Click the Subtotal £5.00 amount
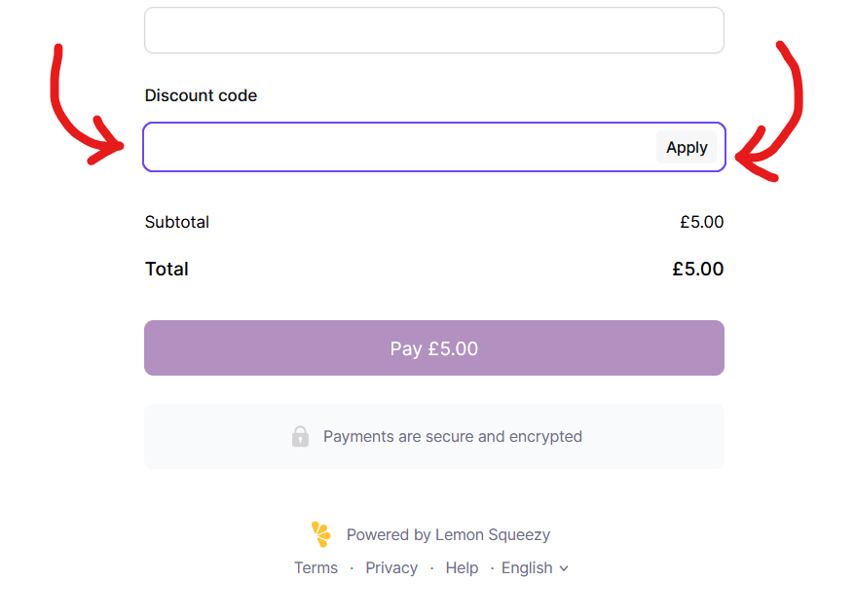Viewport: 855px width, 616px height. pyautogui.click(x=701, y=222)
